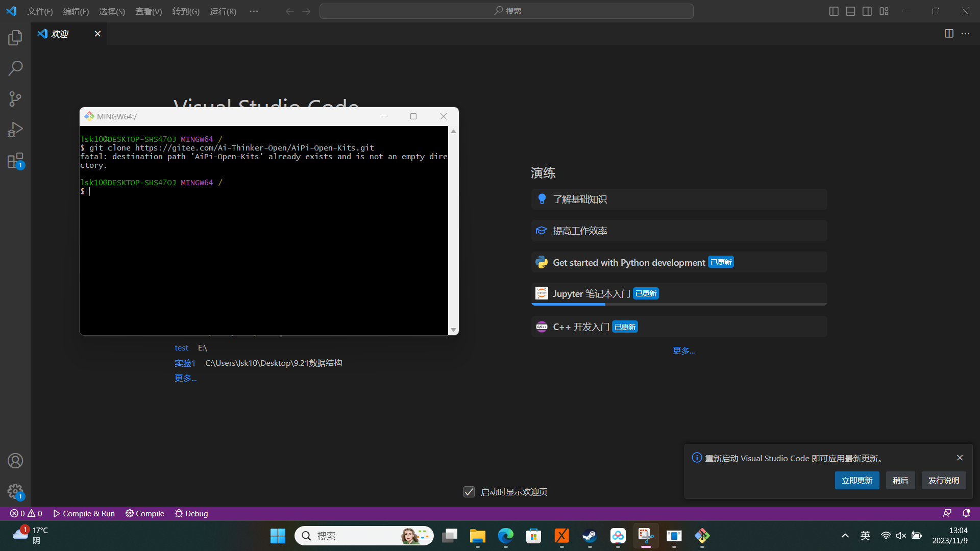Open the 查看(V) menu
Viewport: 980px width, 551px height.
149,11
